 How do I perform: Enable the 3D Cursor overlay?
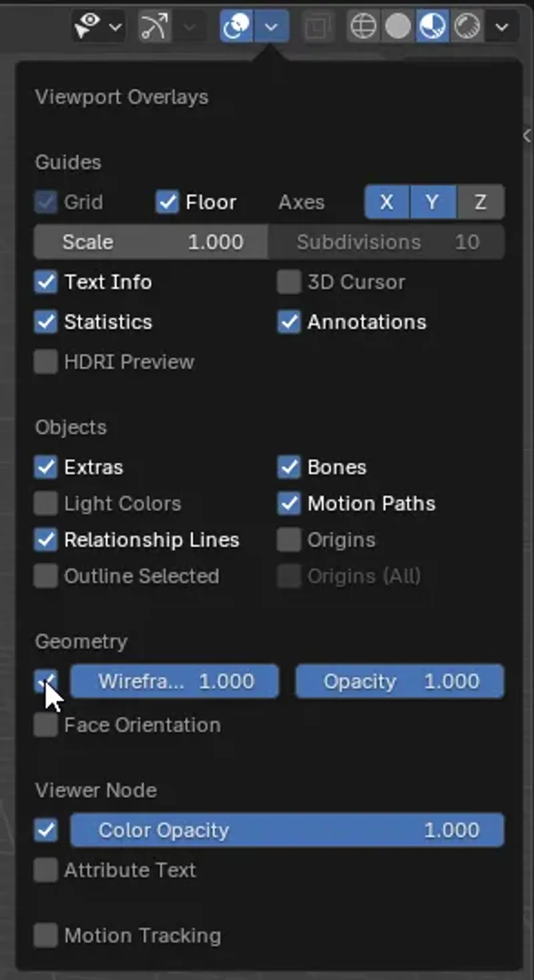(288, 282)
